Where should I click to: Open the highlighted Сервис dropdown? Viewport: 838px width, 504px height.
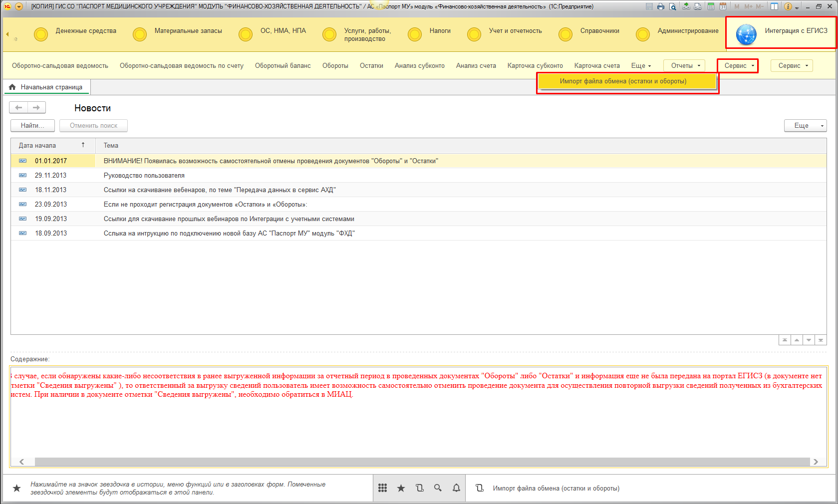coord(738,66)
